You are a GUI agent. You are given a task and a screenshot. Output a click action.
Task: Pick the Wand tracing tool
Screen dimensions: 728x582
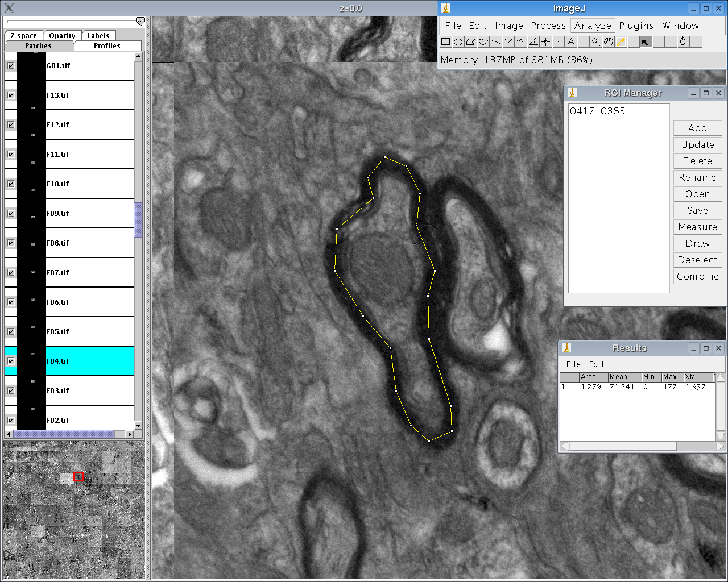[559, 41]
